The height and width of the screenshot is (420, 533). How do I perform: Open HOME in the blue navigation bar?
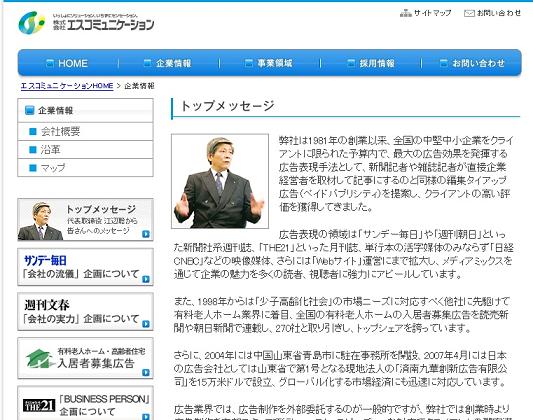pos(67,63)
